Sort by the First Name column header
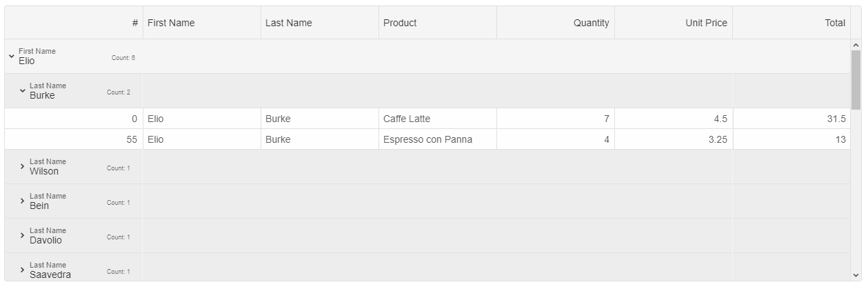Image resolution: width=868 pixels, height=289 pixels. point(202,23)
